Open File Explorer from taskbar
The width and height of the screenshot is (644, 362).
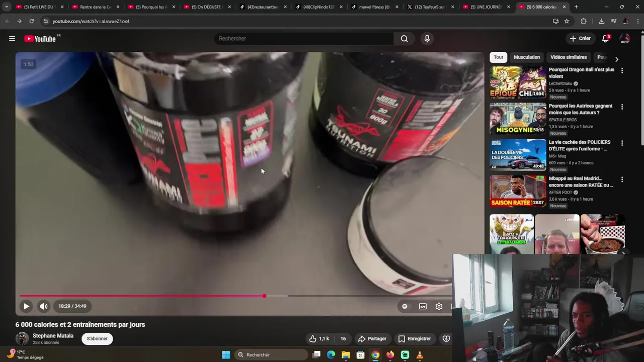coord(346,355)
